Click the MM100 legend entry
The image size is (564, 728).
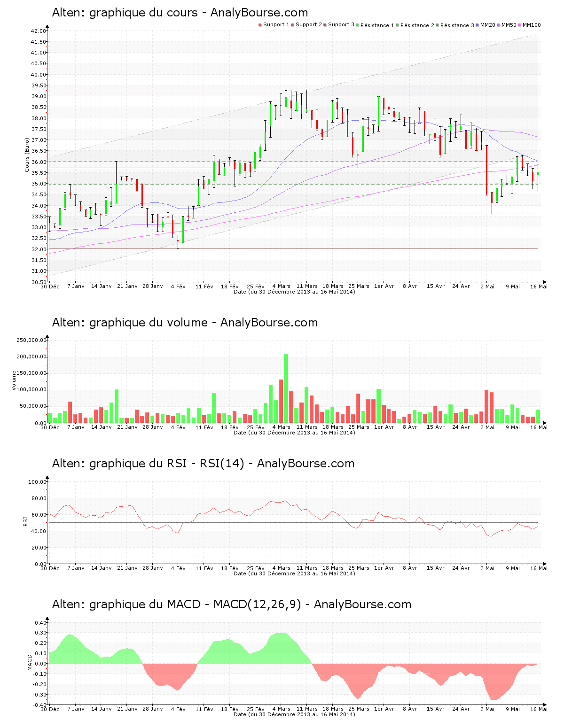529,25
